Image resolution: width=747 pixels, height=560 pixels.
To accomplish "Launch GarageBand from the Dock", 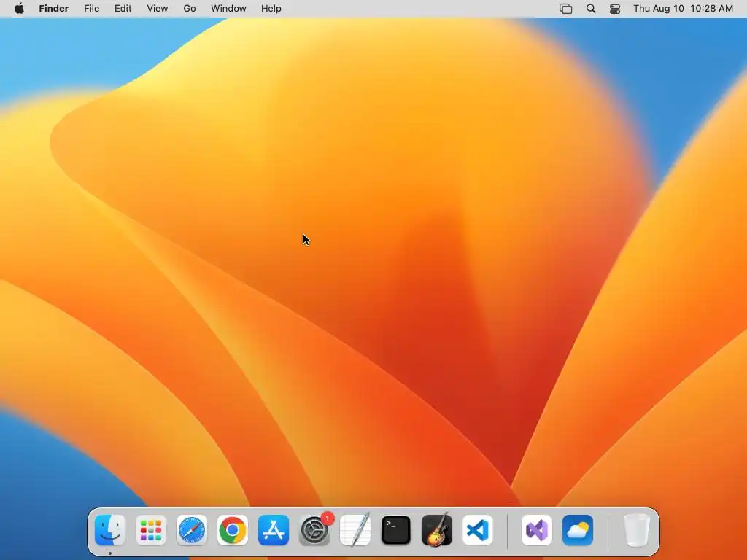I will pyautogui.click(x=437, y=530).
